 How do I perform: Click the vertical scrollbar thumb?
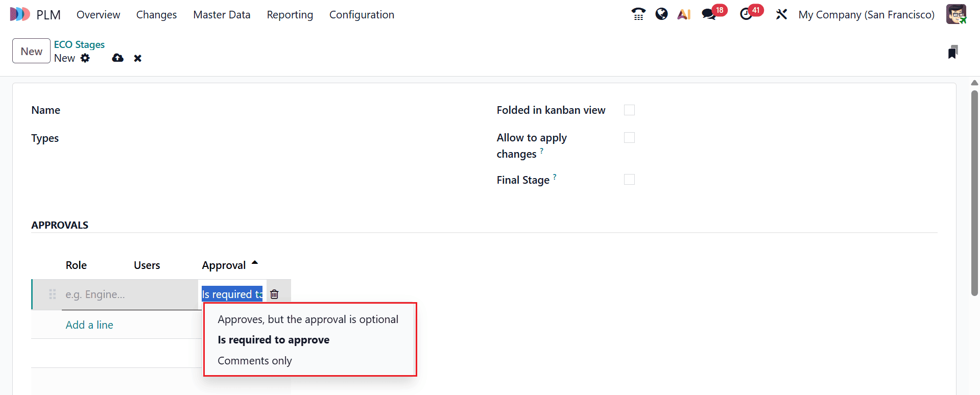[x=974, y=193]
